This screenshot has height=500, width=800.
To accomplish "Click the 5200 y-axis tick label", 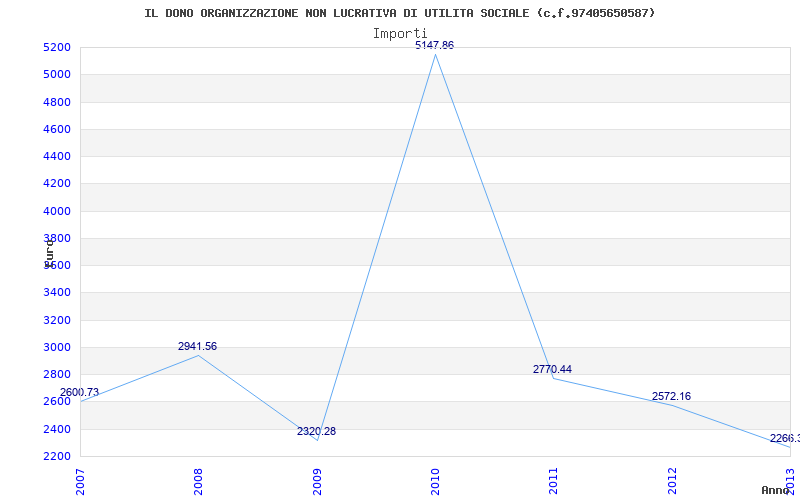I will pos(55,47).
